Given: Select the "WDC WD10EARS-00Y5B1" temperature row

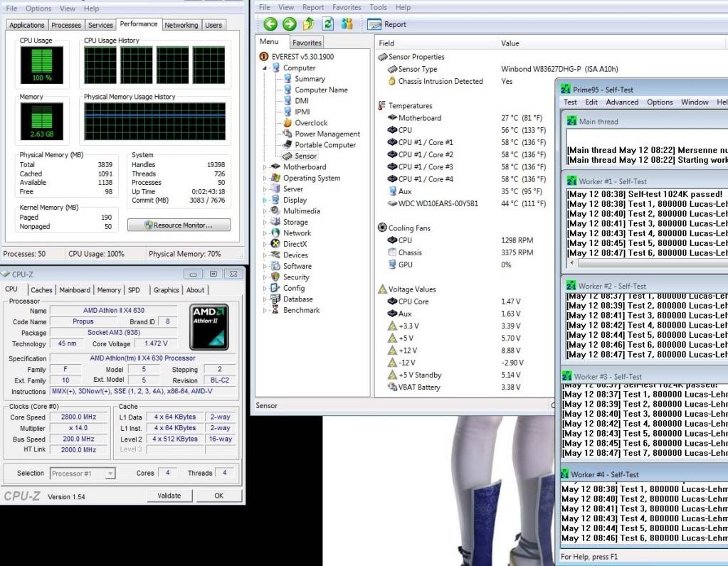Looking at the screenshot, I should click(x=466, y=203).
